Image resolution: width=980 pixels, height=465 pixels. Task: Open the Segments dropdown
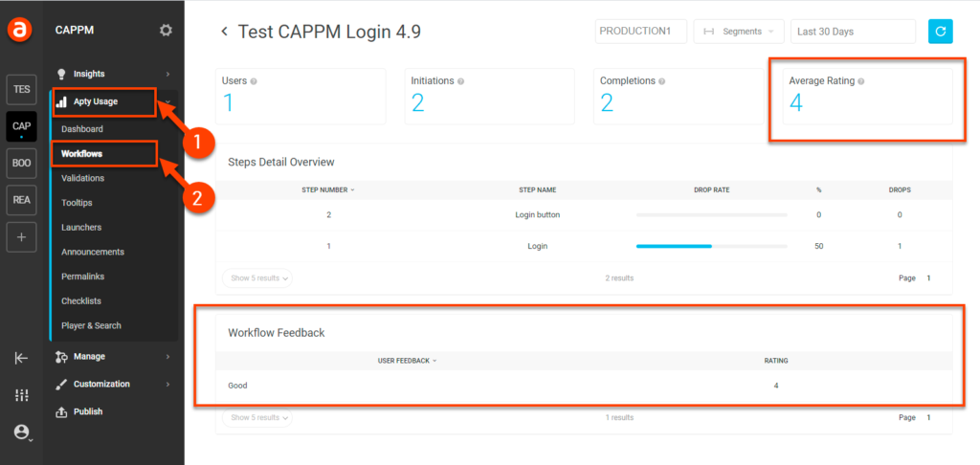click(739, 32)
